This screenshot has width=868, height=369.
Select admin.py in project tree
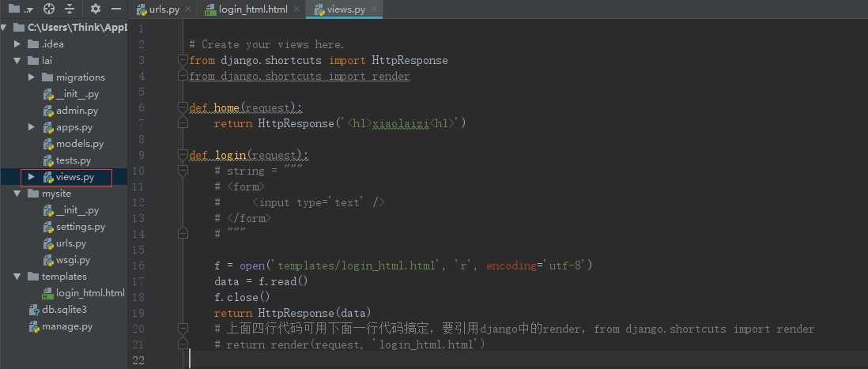pos(77,110)
